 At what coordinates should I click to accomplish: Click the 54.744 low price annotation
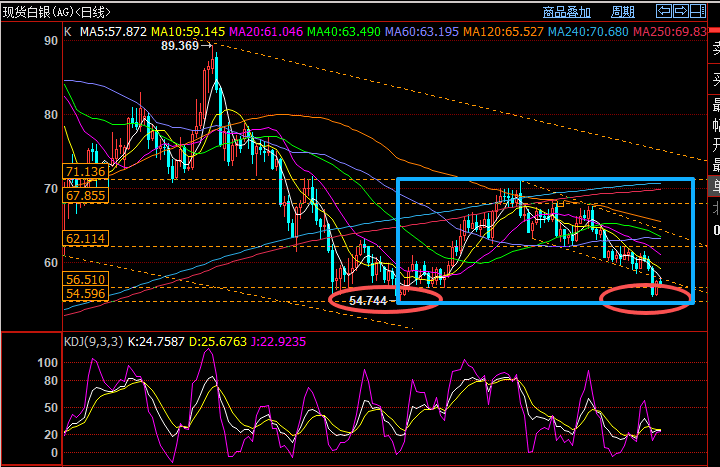tap(368, 301)
